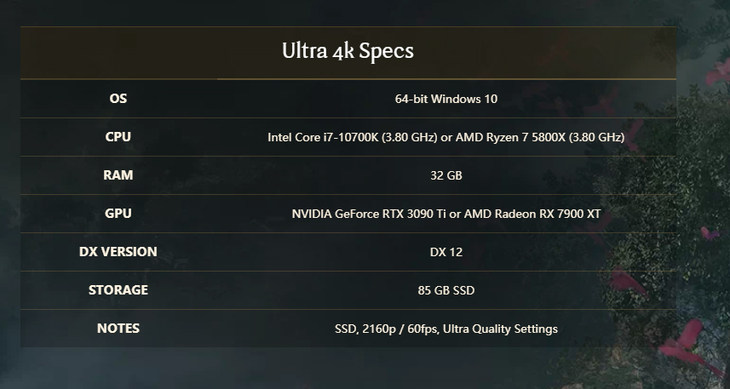The width and height of the screenshot is (730, 389).
Task: Click the 85 GB SSD value
Action: coord(446,290)
